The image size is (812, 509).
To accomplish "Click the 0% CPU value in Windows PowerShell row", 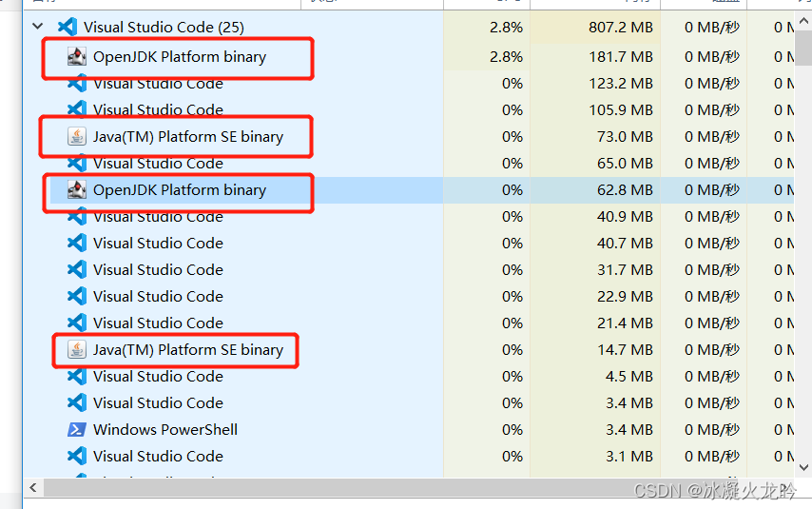I will (512, 430).
